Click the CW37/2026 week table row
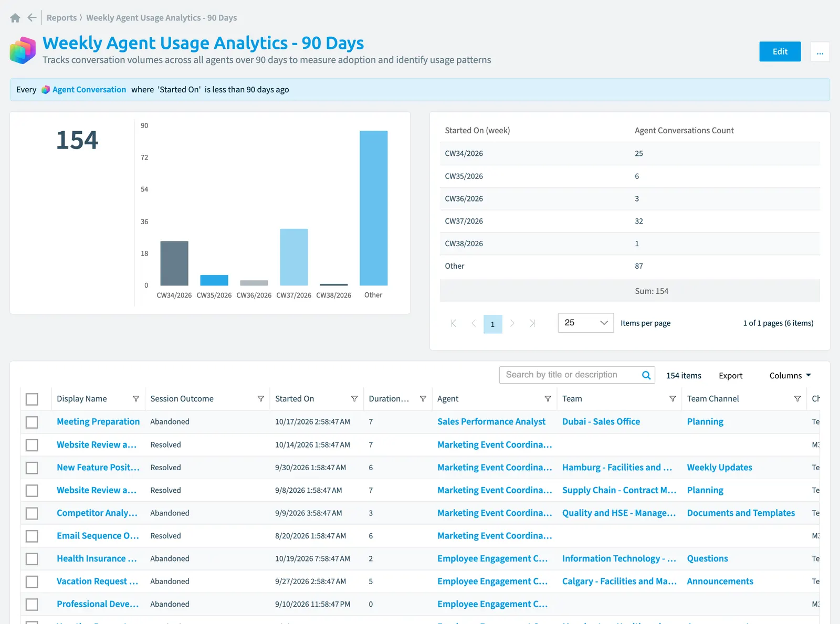This screenshot has height=624, width=840. (629, 221)
